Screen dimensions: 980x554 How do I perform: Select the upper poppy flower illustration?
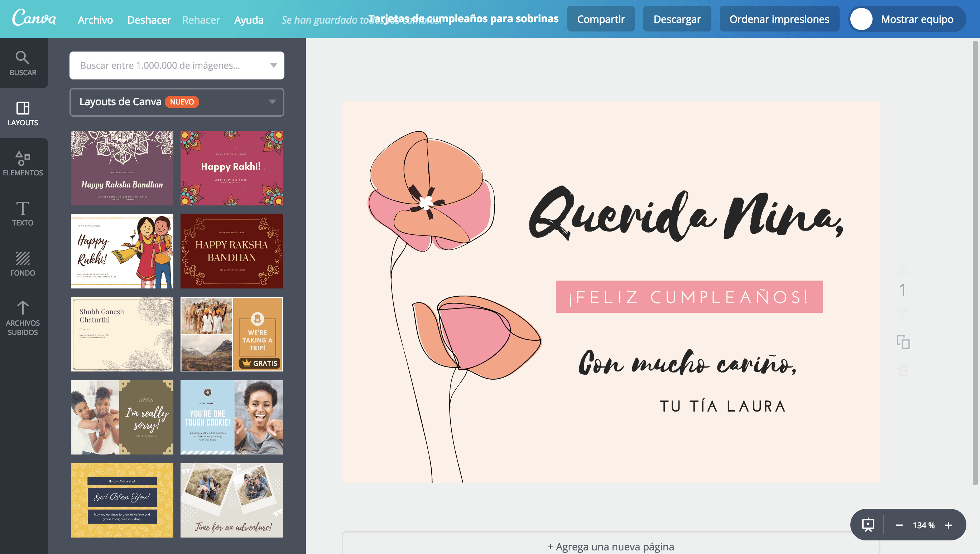pos(430,192)
